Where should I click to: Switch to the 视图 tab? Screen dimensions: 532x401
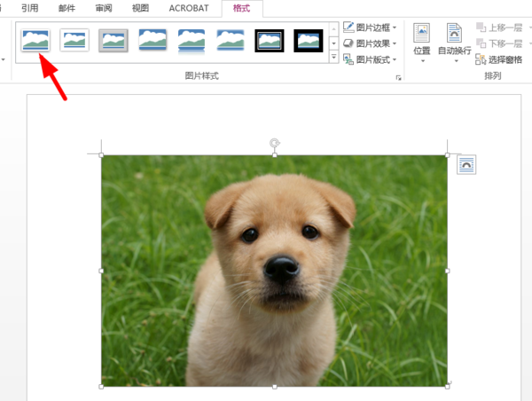[x=140, y=8]
